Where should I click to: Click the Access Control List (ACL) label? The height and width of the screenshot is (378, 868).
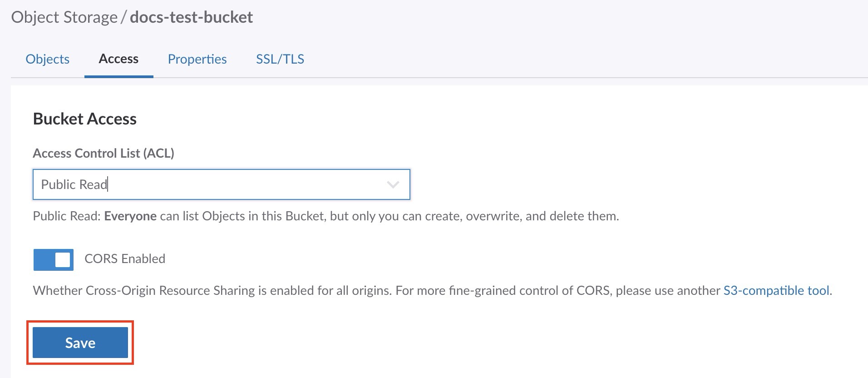click(104, 153)
